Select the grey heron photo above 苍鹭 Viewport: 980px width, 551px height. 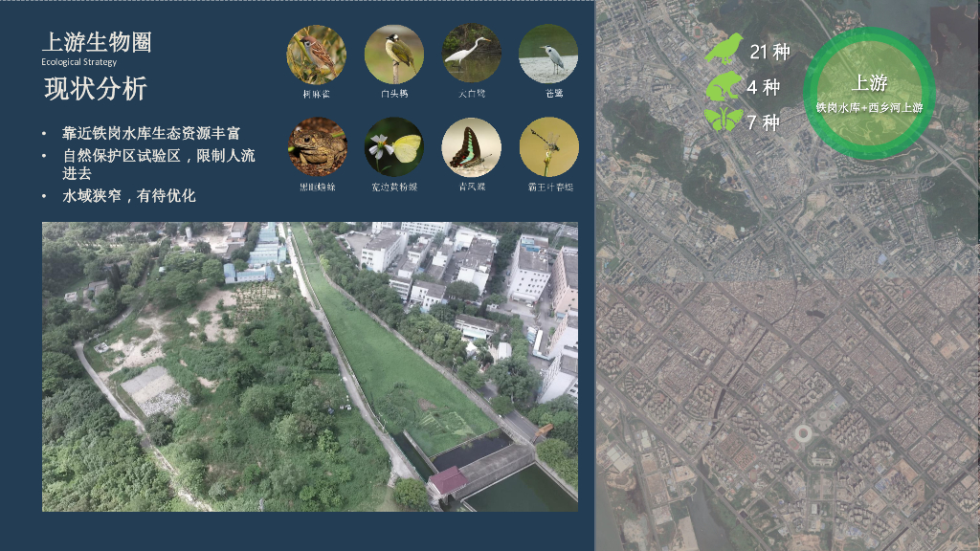pos(548,54)
